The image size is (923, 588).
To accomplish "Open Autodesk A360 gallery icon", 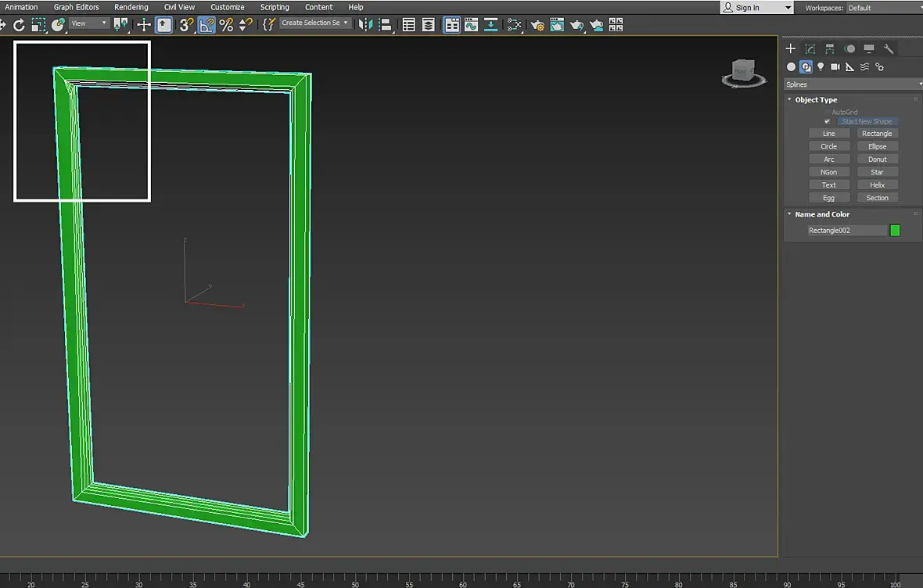I will click(x=616, y=25).
